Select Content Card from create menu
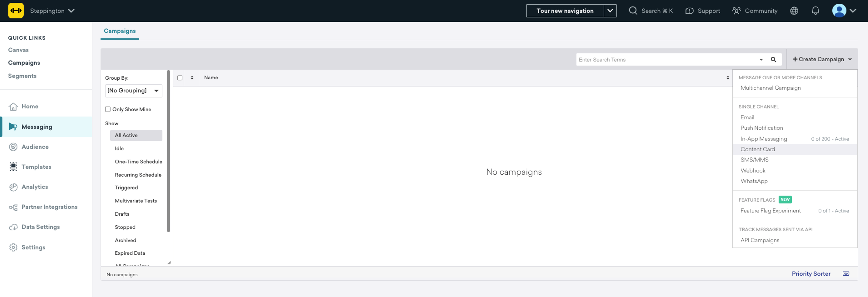The height and width of the screenshot is (297, 868). [757, 149]
